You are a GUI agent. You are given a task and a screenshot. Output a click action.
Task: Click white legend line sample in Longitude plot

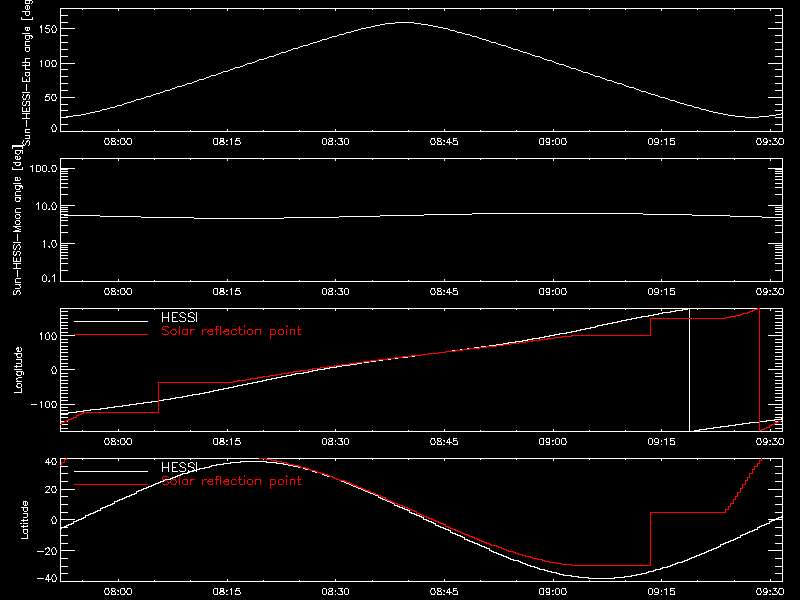tap(111, 321)
